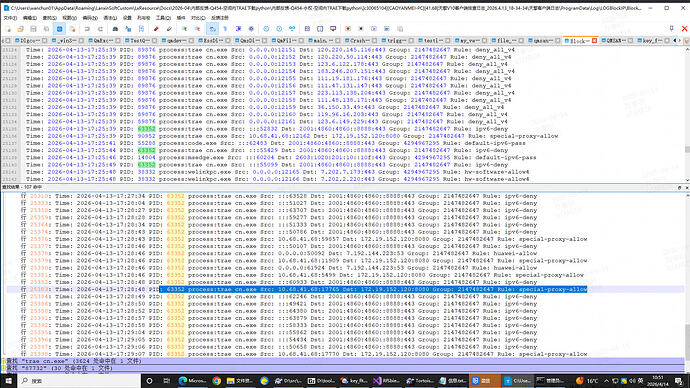Click the taskbar search box

click(x=79, y=381)
